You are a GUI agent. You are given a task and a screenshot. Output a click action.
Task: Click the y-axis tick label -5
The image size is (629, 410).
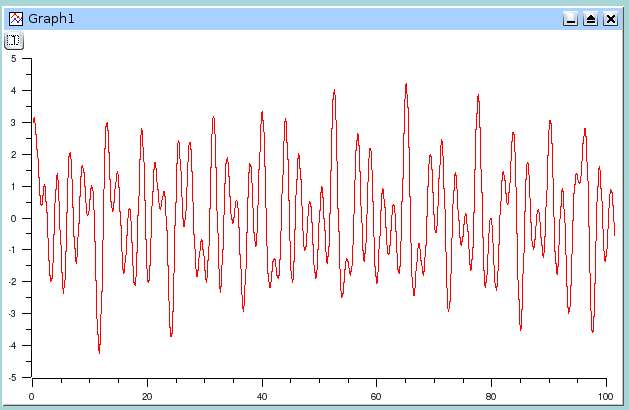coord(12,378)
